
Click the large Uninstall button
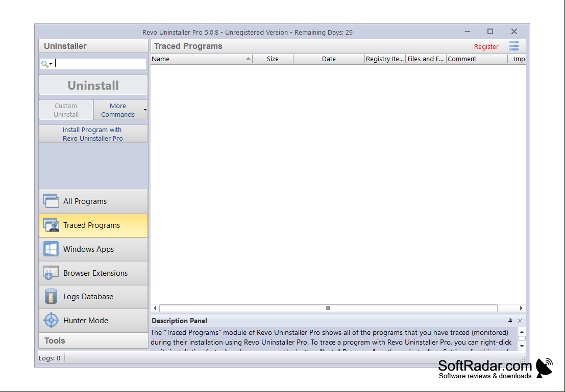[x=93, y=85]
